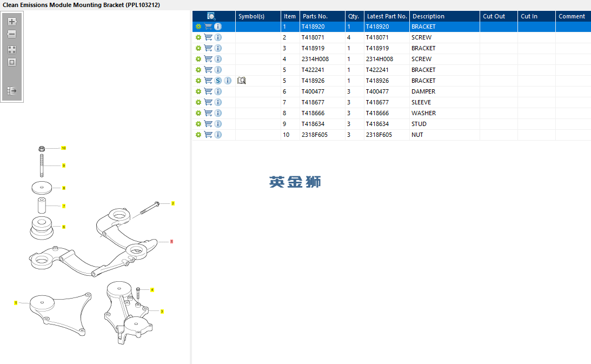Select callout 6 damper on diagram
591x364 pixels.
[64, 227]
